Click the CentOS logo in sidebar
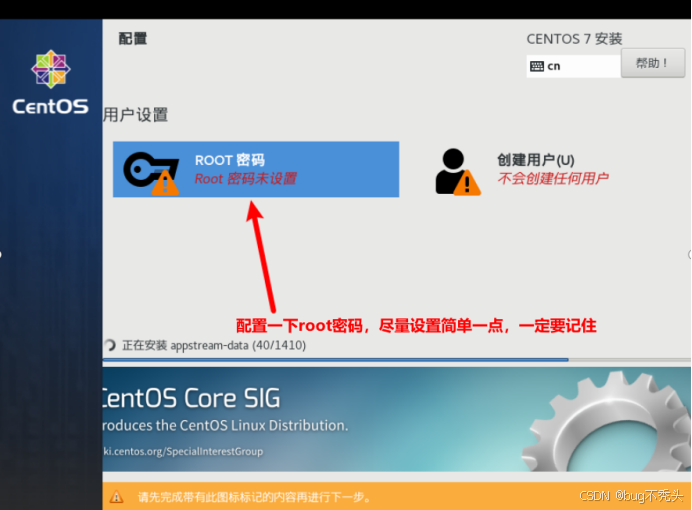This screenshot has width=692, height=510. pos(51,82)
